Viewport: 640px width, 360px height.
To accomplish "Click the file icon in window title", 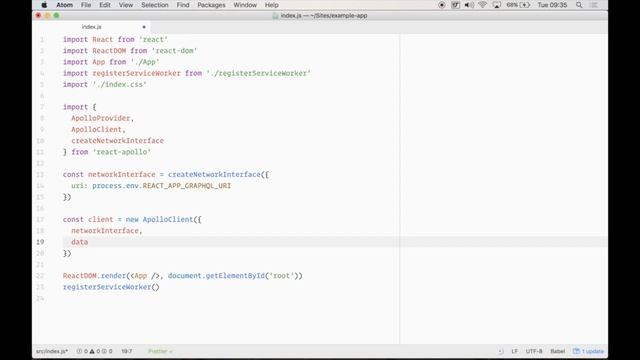I will click(x=275, y=16).
